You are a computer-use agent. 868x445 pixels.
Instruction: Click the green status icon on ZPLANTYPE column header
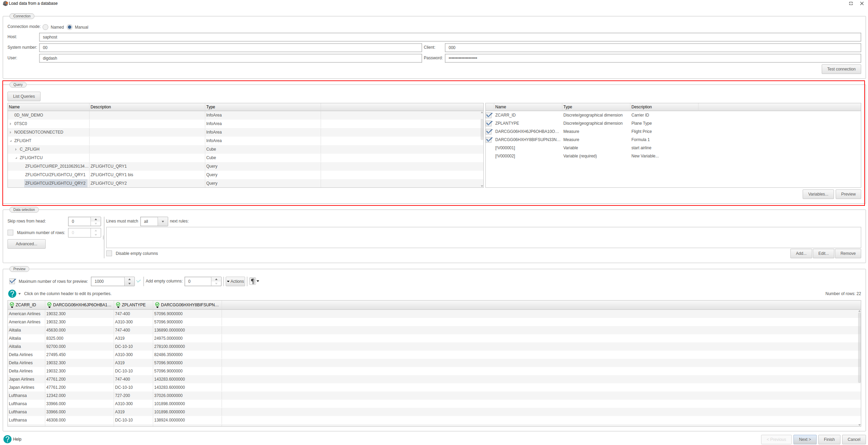[x=118, y=305]
